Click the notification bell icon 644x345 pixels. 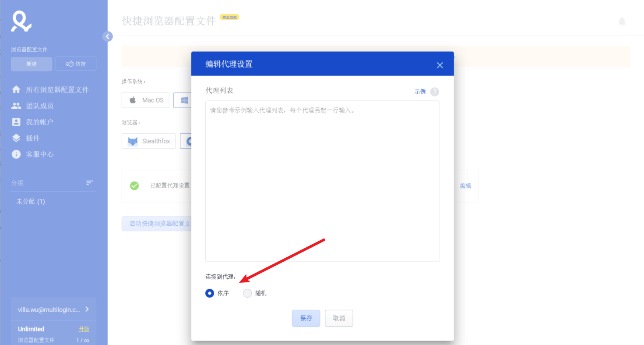coord(622,21)
